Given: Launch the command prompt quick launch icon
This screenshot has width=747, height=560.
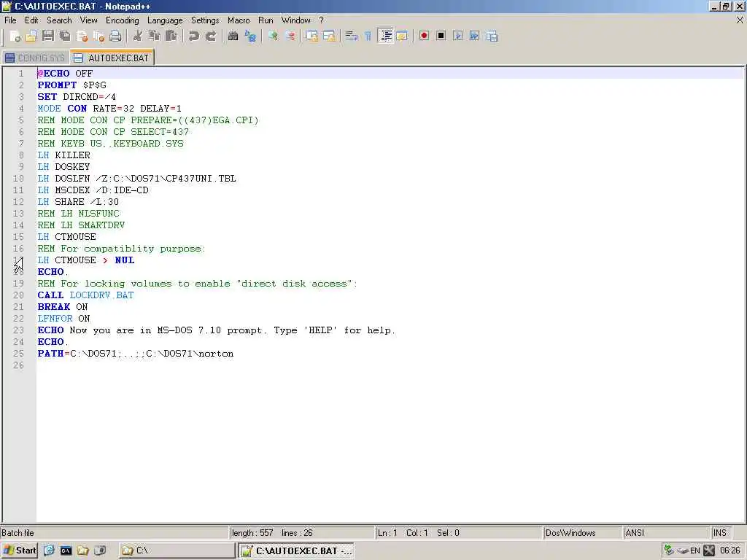Looking at the screenshot, I should pos(66,551).
